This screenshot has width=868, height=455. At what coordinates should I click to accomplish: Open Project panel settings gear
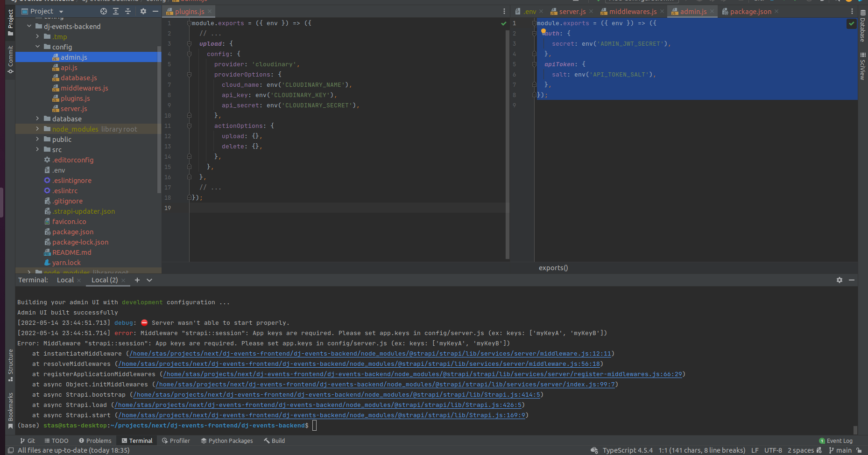pos(143,11)
